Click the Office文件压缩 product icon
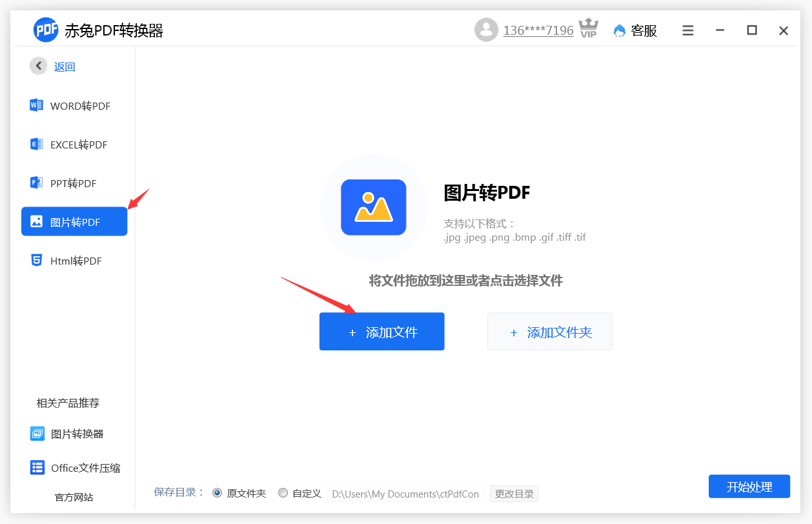The width and height of the screenshot is (812, 524). (x=37, y=468)
